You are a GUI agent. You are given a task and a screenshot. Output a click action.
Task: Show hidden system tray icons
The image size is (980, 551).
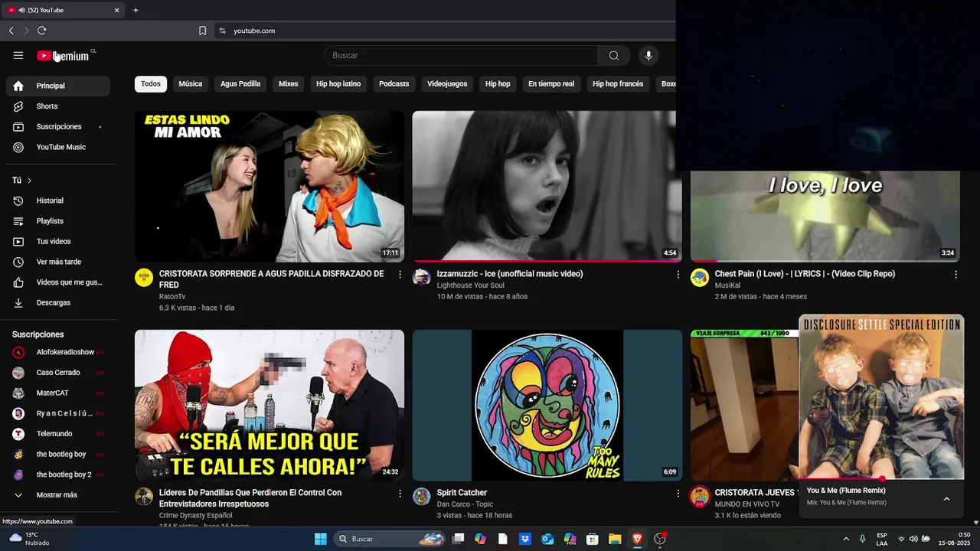(846, 539)
